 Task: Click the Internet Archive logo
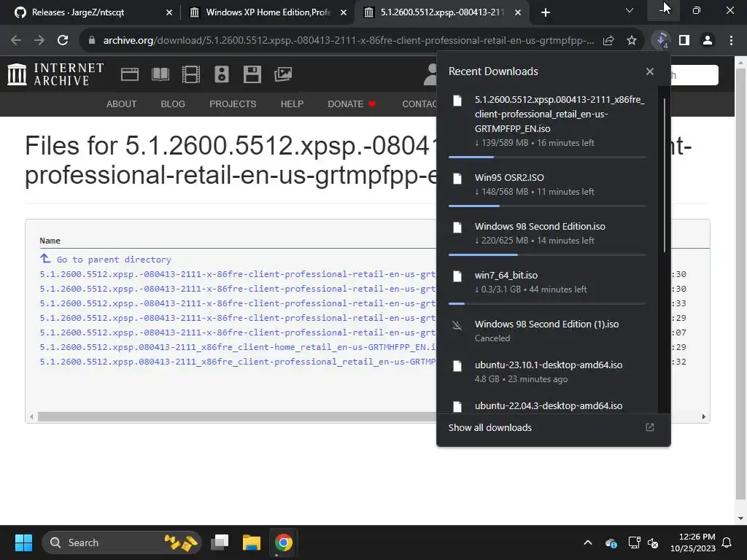[55, 74]
